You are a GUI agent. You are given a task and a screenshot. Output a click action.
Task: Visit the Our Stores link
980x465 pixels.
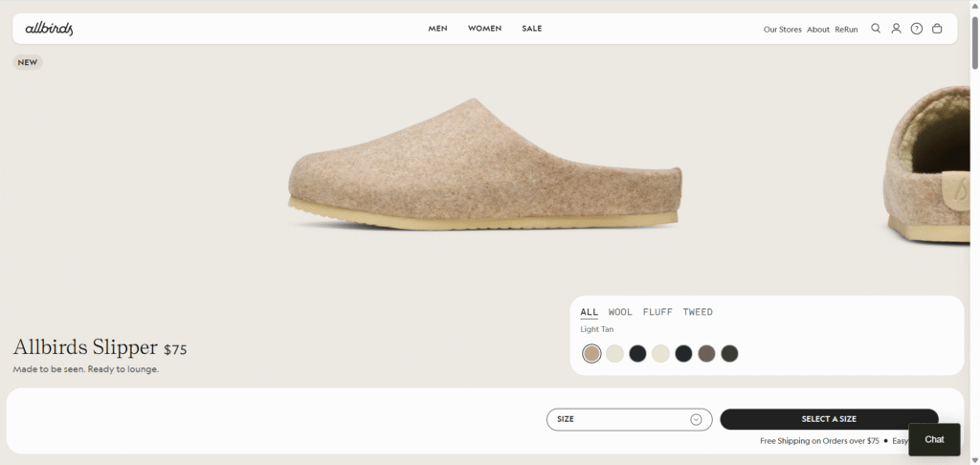(x=782, y=30)
